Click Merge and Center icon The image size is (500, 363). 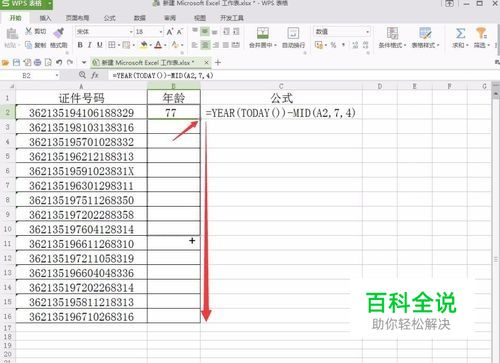[263, 33]
